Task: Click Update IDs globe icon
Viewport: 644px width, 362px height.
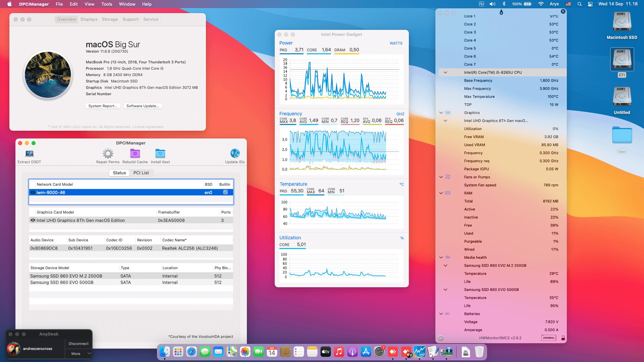Action: [x=235, y=157]
